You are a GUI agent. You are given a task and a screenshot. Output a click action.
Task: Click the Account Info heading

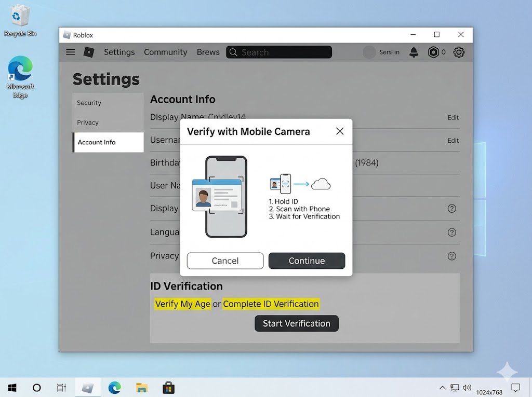182,99
